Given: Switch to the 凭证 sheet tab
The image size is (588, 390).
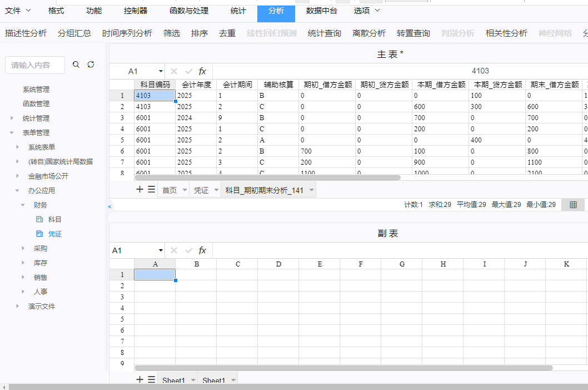Looking at the screenshot, I should (201, 190).
